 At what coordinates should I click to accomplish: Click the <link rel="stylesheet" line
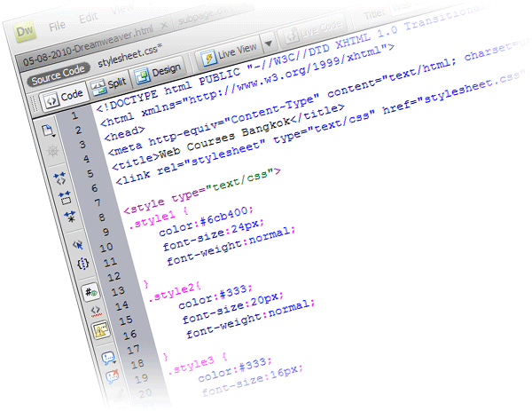[x=321, y=127]
